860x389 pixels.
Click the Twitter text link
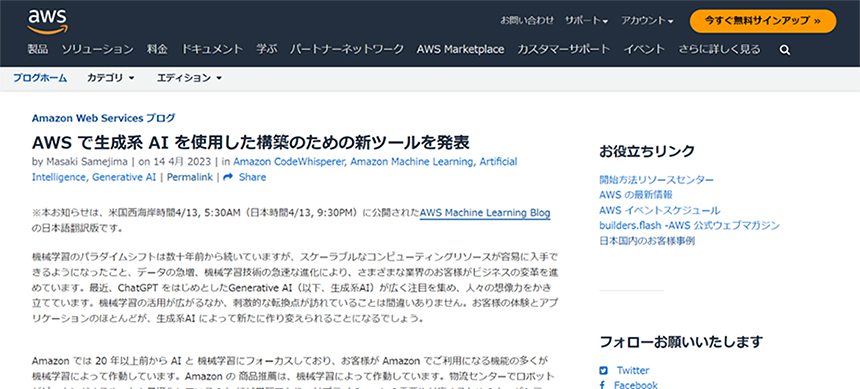click(632, 370)
